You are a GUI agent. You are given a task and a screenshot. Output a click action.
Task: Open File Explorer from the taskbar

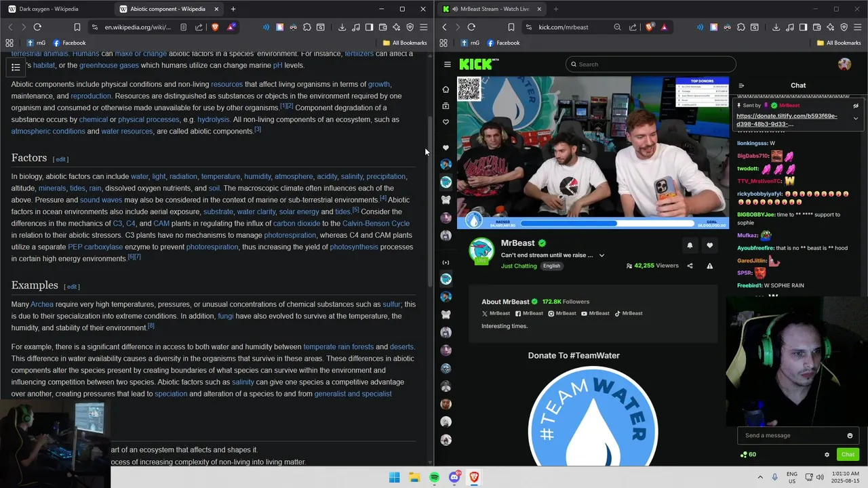[x=414, y=477]
